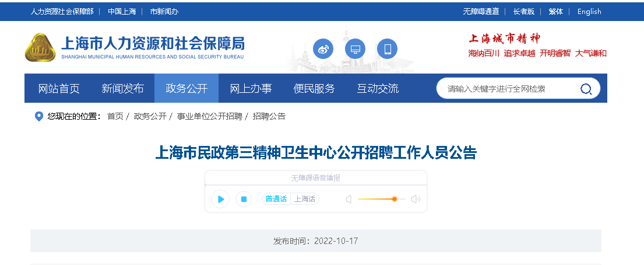Click the search magnifier icon

tap(586, 89)
